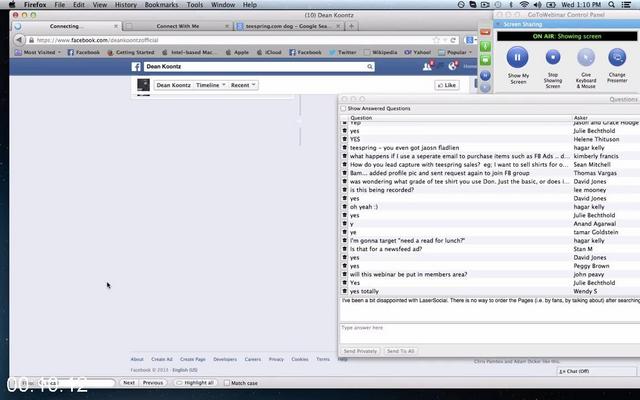Click the Wikipedia bookmark
The width and height of the screenshot is (640, 400).
point(380,52)
